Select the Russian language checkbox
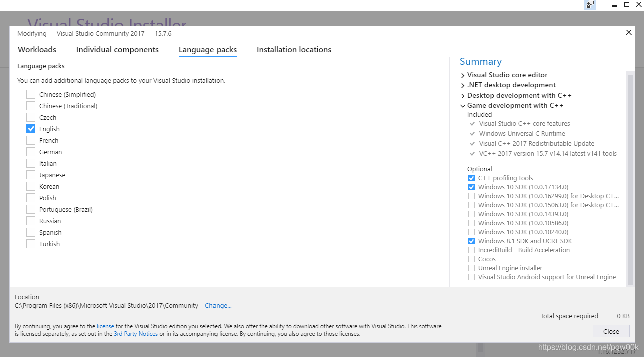This screenshot has width=644, height=357. click(x=31, y=221)
